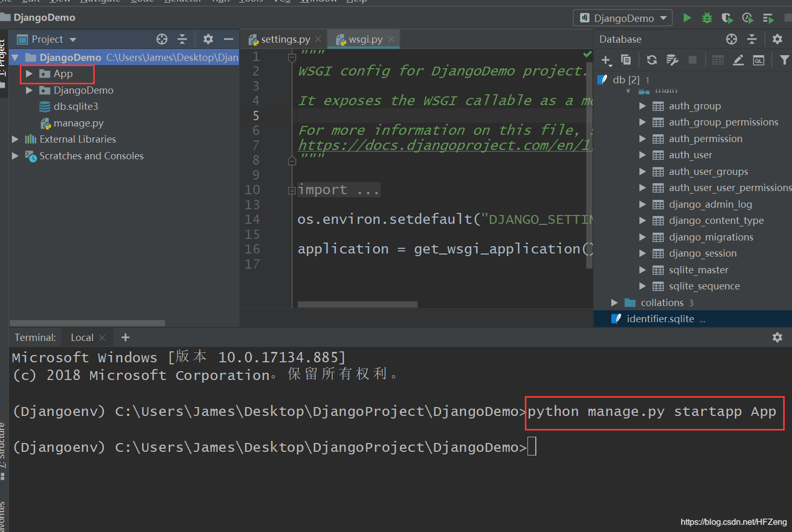Click the database Stop square icon
This screenshot has width=792, height=532.
pos(693,60)
